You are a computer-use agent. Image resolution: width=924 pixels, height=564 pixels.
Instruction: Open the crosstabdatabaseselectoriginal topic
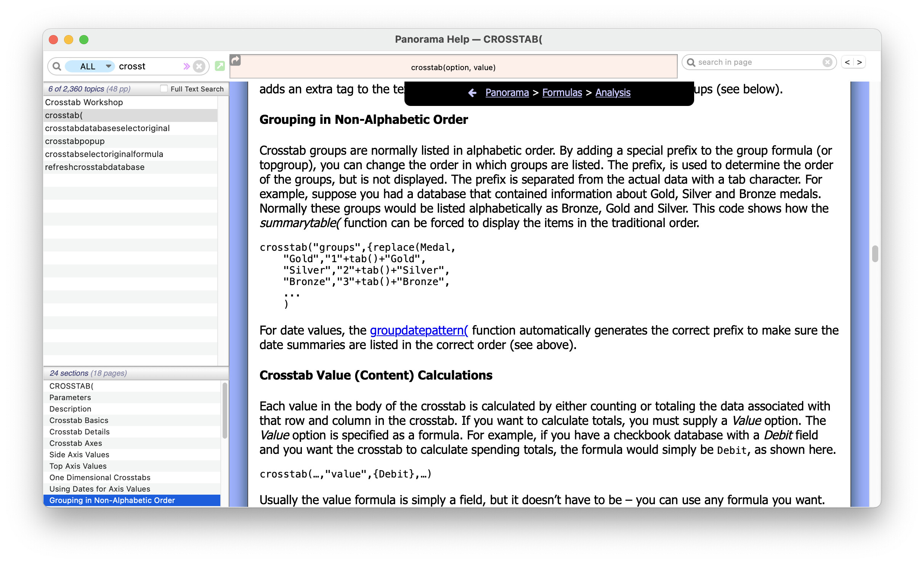130,128
